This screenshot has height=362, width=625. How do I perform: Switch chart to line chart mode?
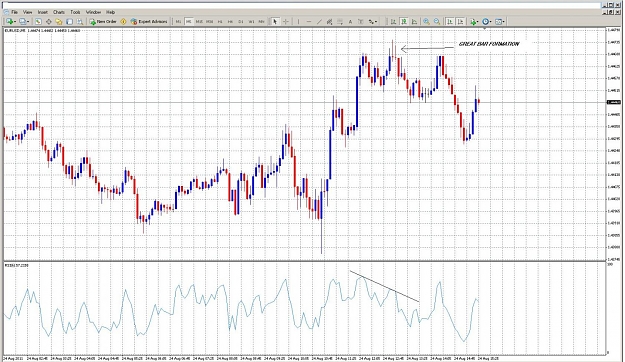(414, 22)
